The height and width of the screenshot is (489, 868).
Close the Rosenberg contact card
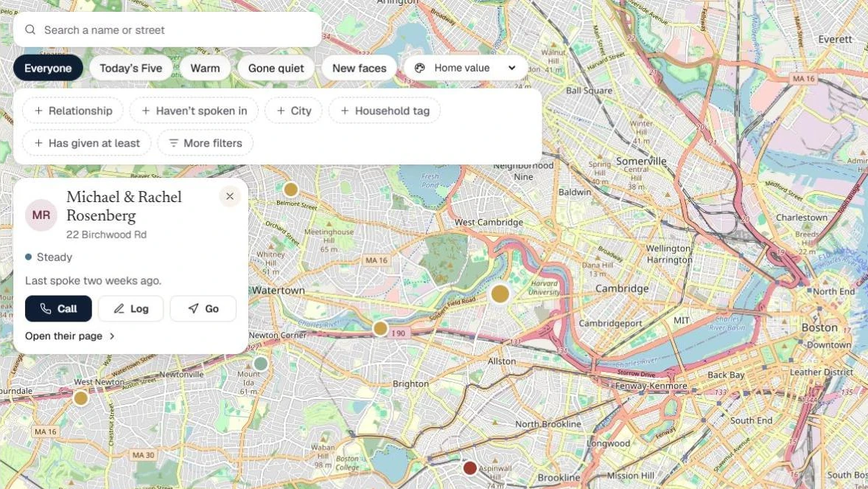[x=230, y=196]
